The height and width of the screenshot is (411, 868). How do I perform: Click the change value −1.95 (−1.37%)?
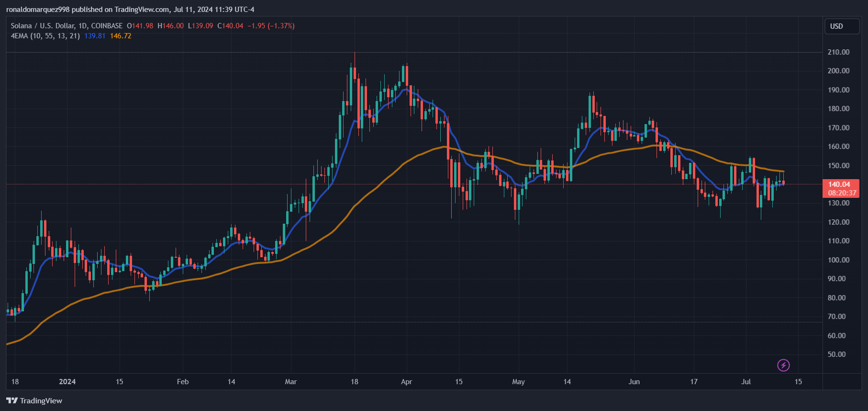271,26
